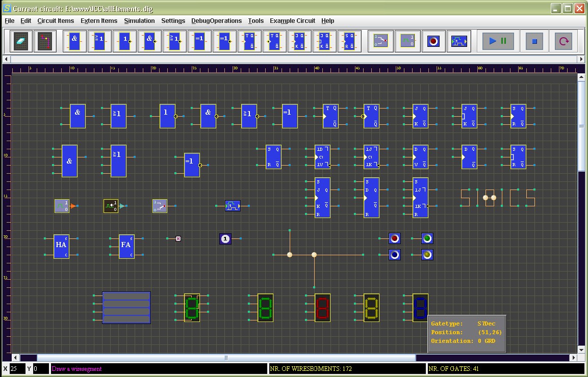The height and width of the screenshot is (377, 588).
Task: Select the pink X connector on canvas
Action: click(178, 239)
